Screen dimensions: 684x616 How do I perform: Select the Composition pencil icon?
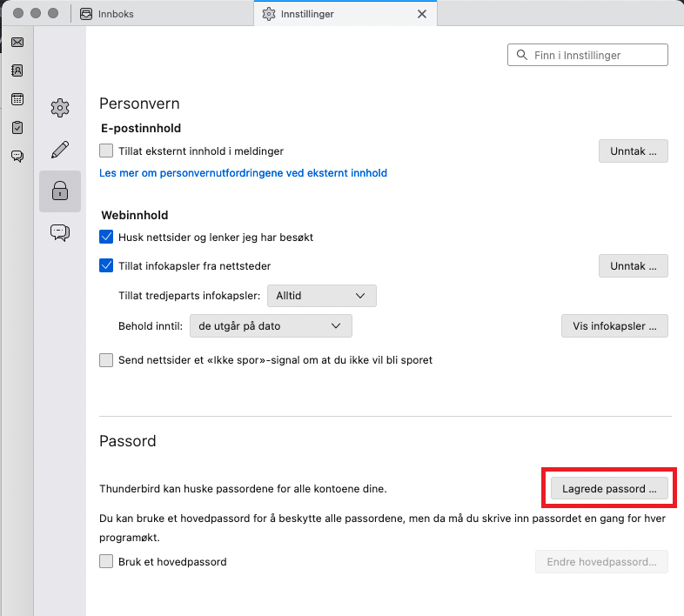coord(60,150)
